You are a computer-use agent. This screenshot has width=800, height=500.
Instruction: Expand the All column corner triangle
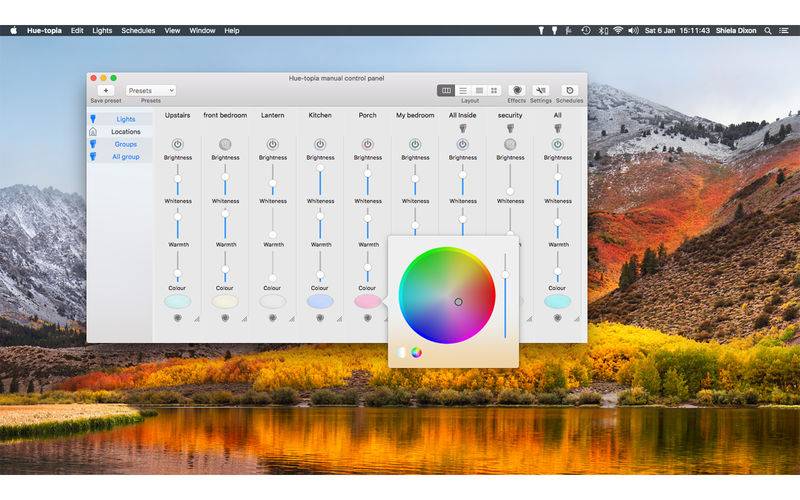(577, 319)
